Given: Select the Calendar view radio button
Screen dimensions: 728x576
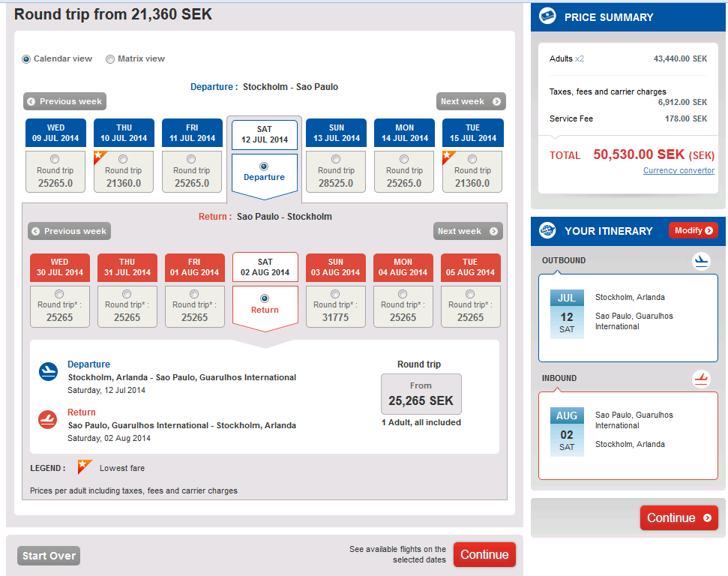Looking at the screenshot, I should point(27,59).
